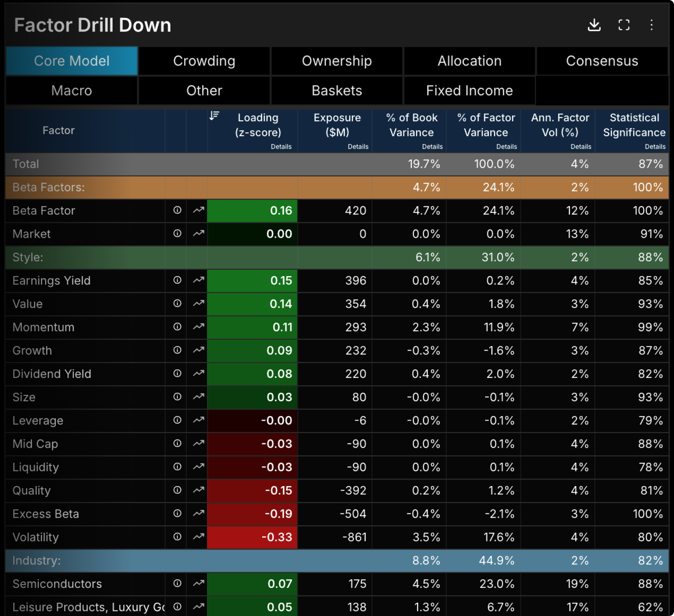Collapse the Beta Factors group row
This screenshot has height=616, width=674.
click(337, 187)
